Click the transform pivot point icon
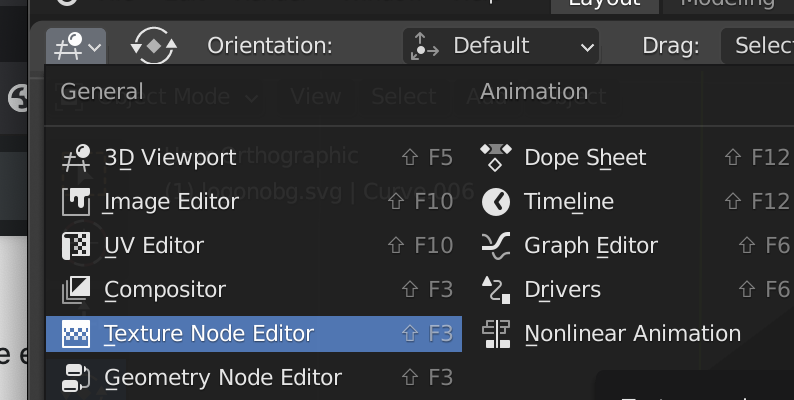 tap(153, 46)
